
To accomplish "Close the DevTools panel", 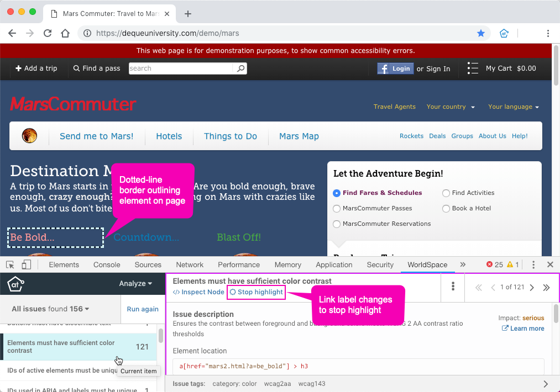I will tap(550, 264).
